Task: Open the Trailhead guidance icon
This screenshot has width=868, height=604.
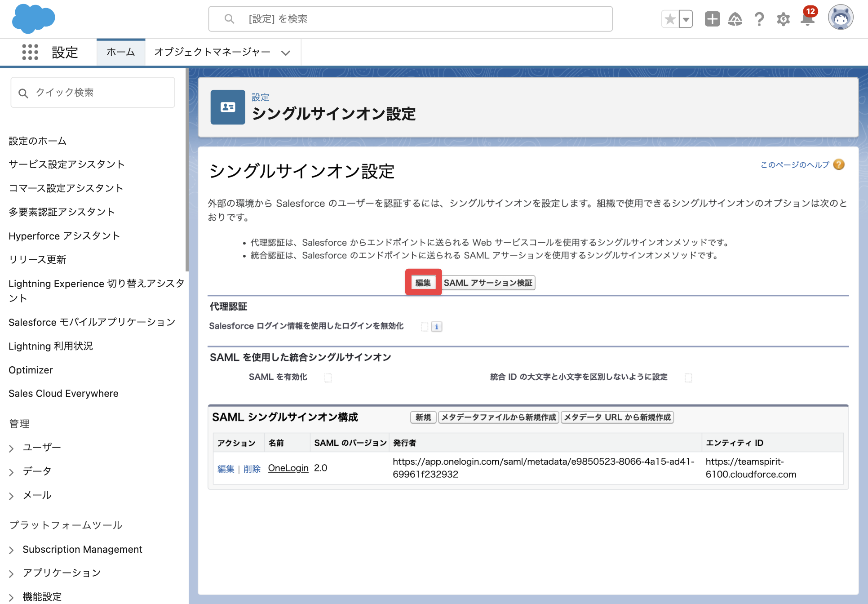Action: 735,19
